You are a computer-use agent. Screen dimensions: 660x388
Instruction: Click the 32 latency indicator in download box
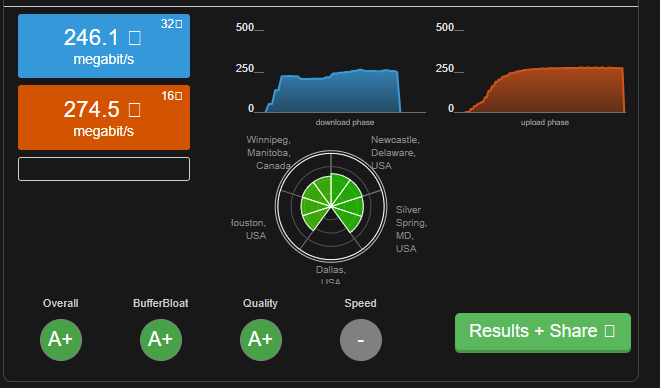[x=171, y=24]
